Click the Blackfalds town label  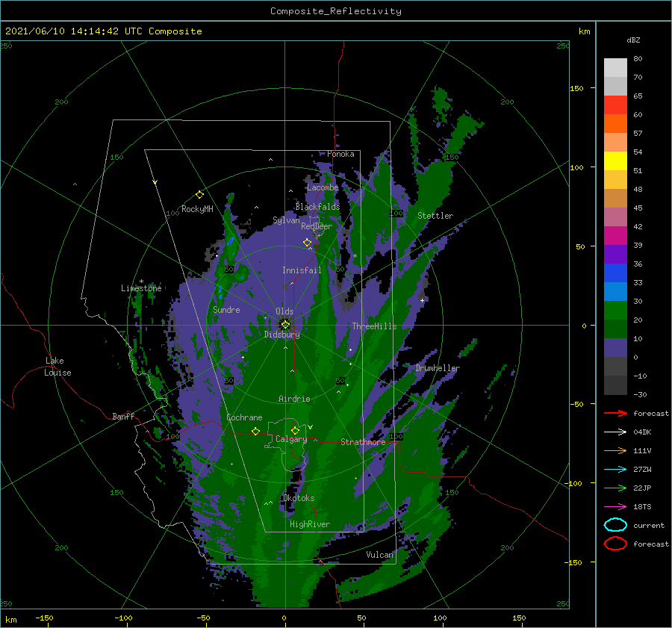click(317, 207)
